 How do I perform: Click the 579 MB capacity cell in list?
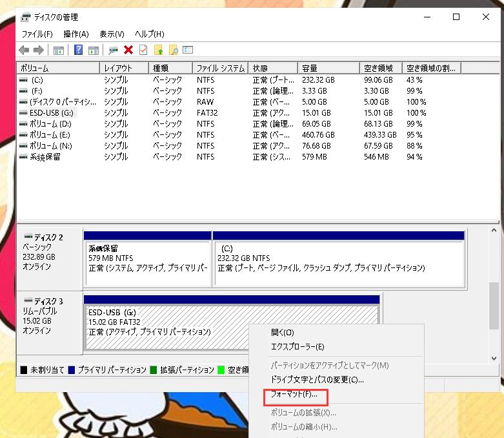tap(314, 157)
